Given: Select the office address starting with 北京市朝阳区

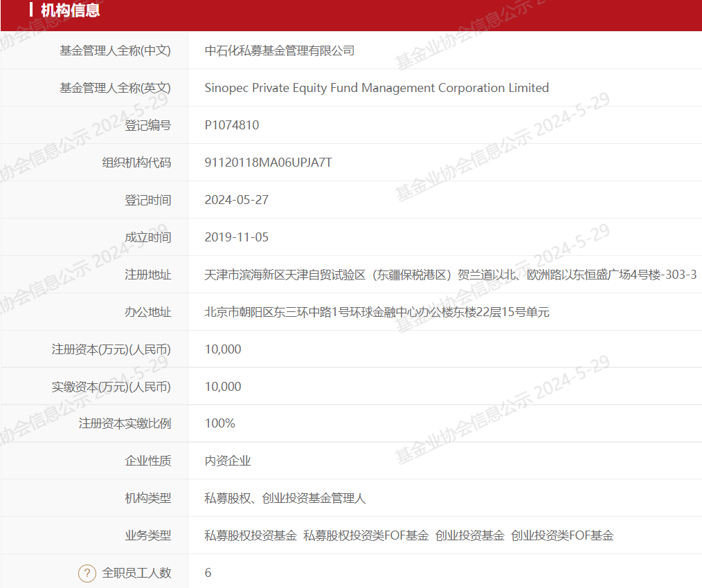Looking at the screenshot, I should 377,312.
